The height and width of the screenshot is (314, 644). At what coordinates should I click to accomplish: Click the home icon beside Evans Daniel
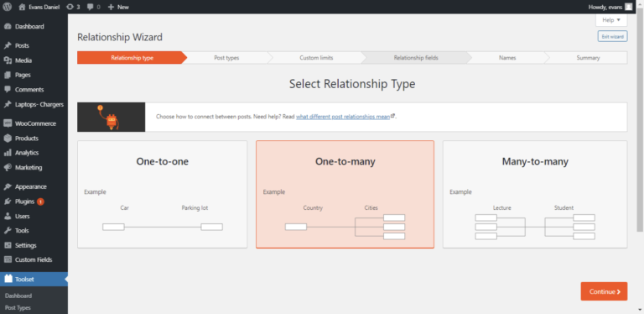[22, 7]
